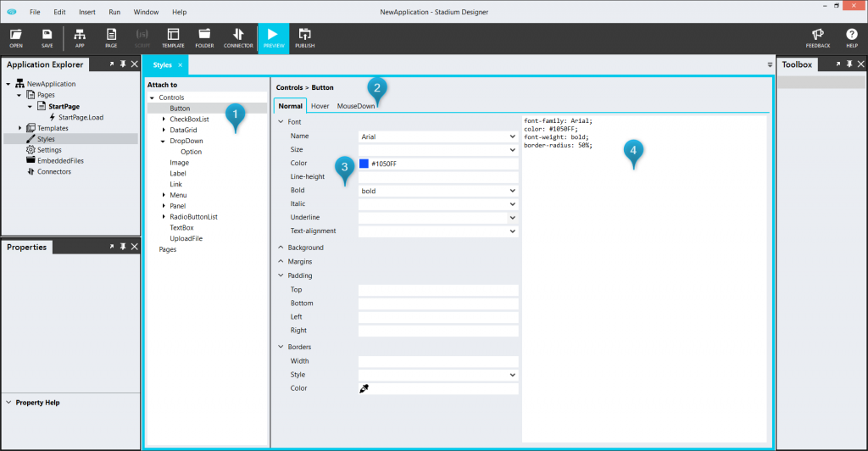Screen dimensions: 868x451
Task: Click the blue font color swatch
Action: pyautogui.click(x=364, y=164)
